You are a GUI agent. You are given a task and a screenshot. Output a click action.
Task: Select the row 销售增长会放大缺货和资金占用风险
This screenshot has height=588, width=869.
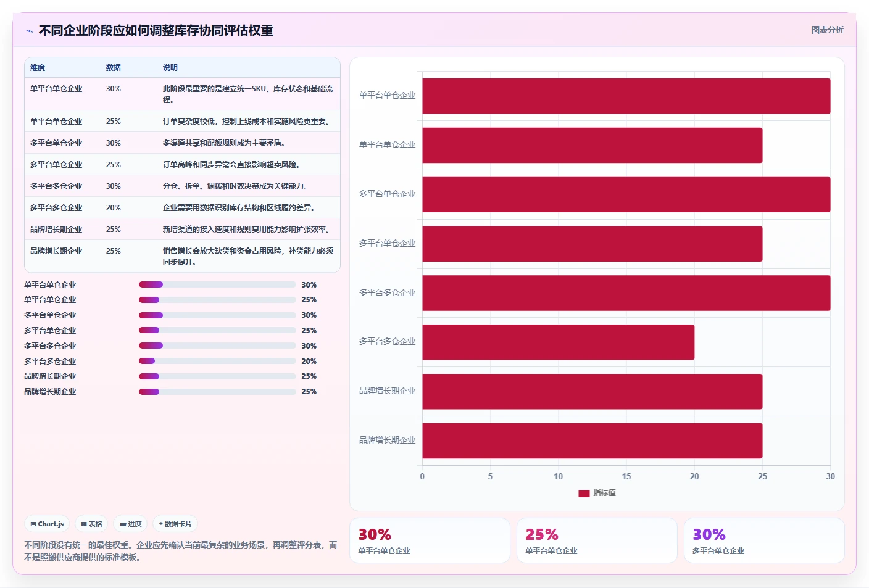(x=182, y=256)
